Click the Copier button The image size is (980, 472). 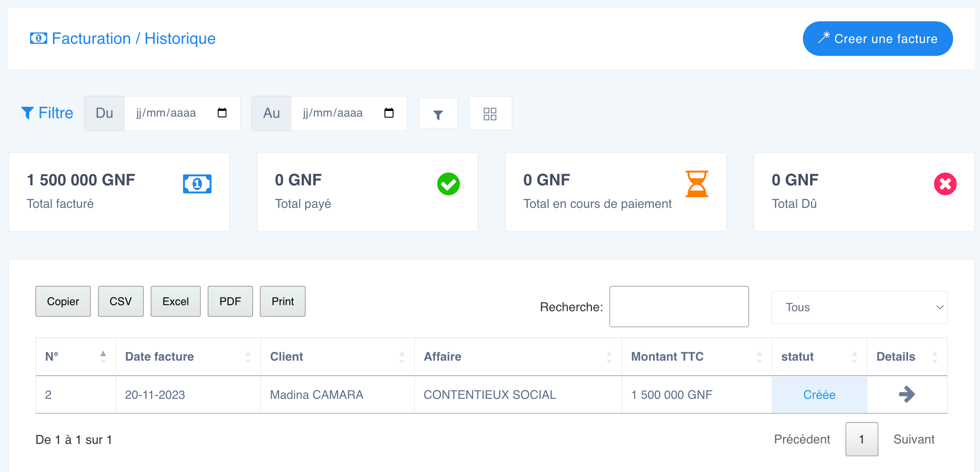63,302
